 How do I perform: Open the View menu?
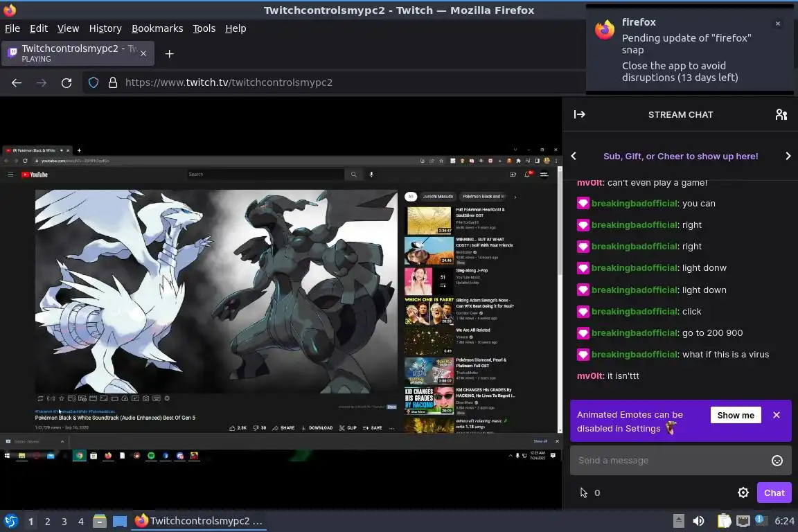tap(68, 28)
